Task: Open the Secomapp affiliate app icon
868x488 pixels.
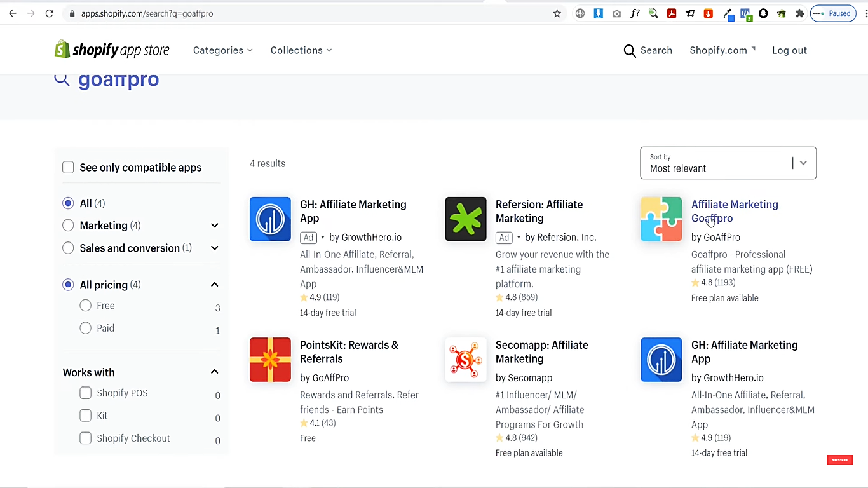Action: click(x=466, y=360)
